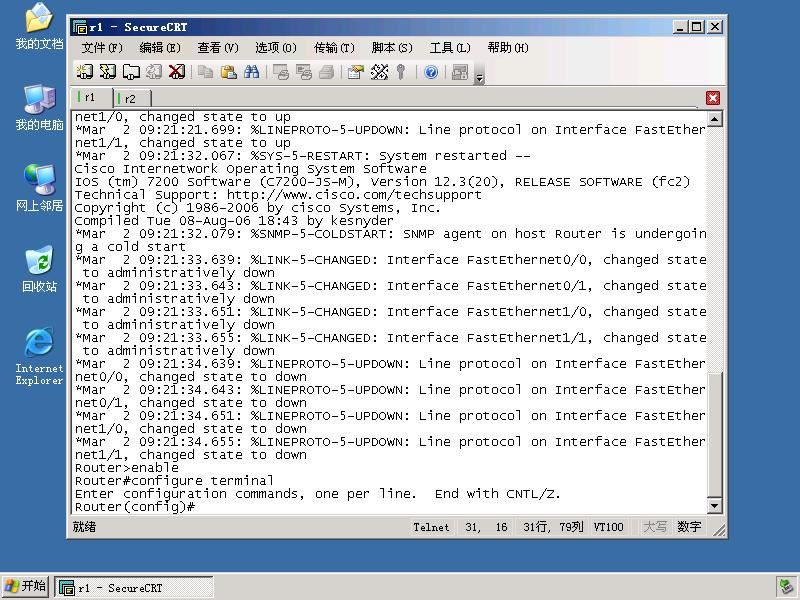Click the grayed Reconnect icon
Viewport: 800px width, 600px height.
(154, 72)
